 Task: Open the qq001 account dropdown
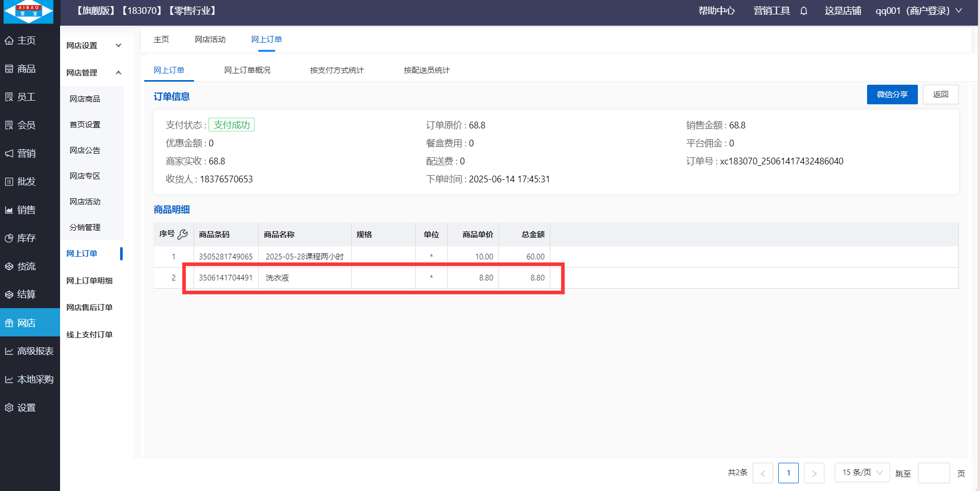pyautogui.click(x=918, y=11)
